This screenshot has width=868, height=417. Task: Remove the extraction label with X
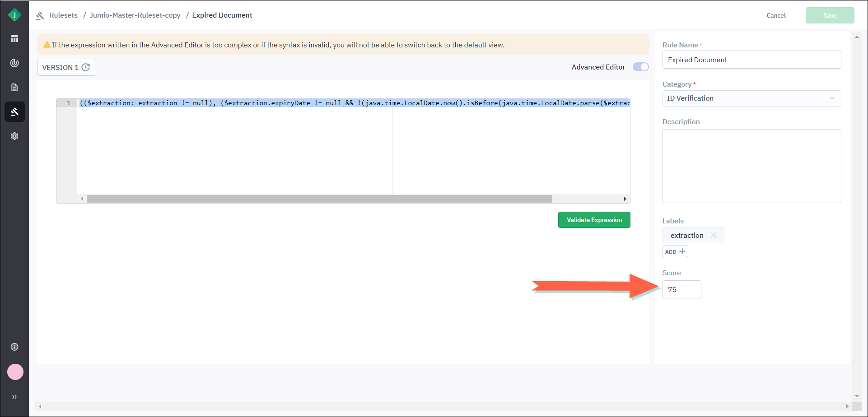pyautogui.click(x=714, y=235)
